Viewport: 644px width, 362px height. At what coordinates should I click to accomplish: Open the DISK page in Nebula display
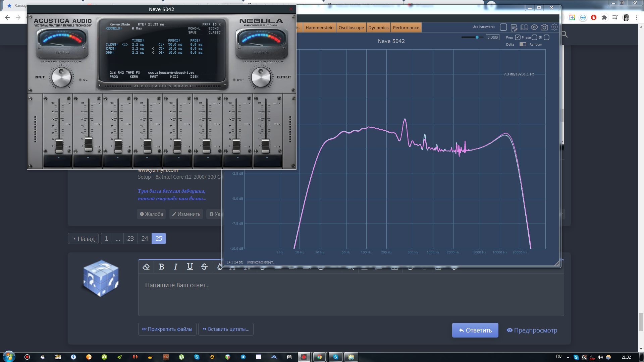194,77
